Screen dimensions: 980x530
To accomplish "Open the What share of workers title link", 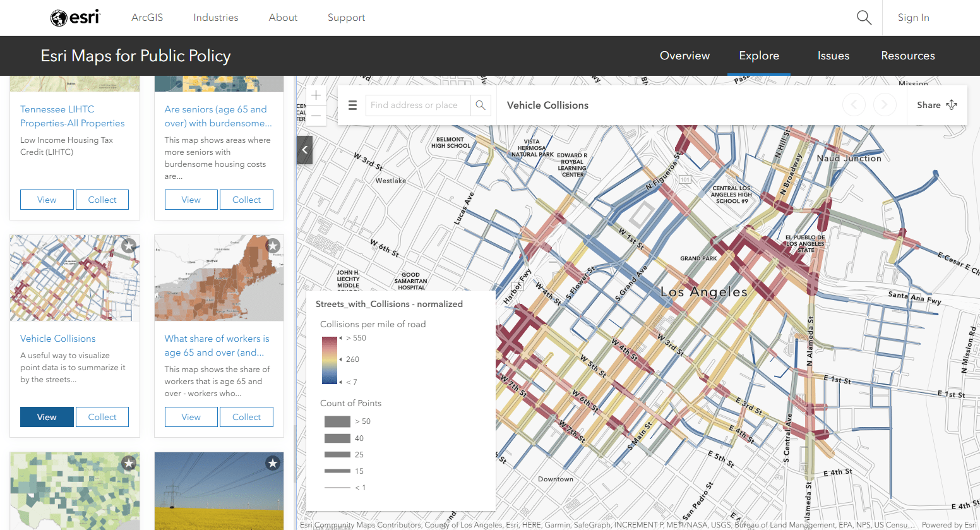I will pyautogui.click(x=217, y=346).
